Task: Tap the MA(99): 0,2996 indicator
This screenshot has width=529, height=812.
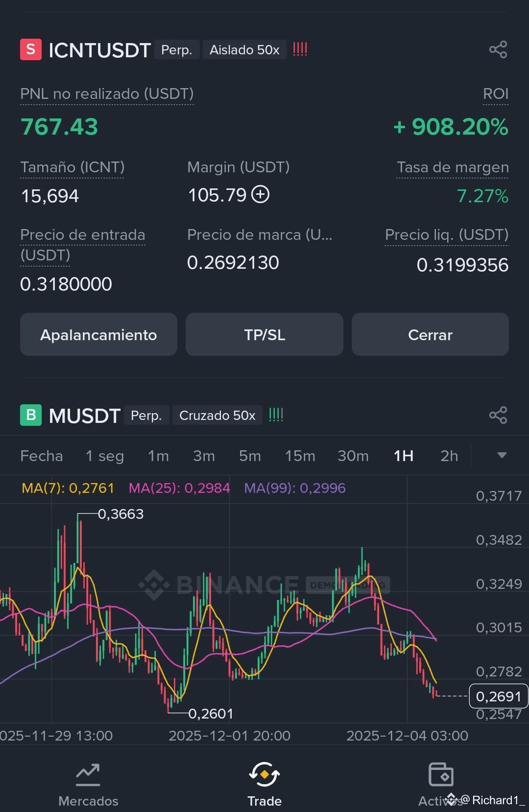Action: [x=295, y=488]
